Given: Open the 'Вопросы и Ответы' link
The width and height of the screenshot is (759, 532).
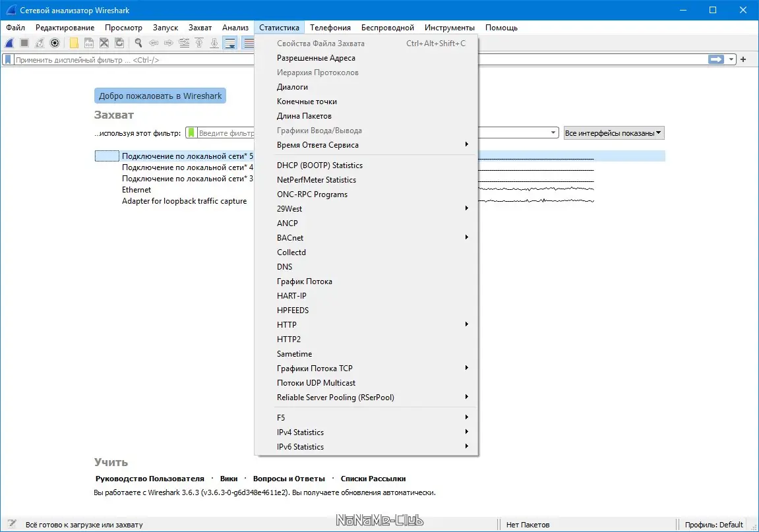Looking at the screenshot, I should pyautogui.click(x=289, y=478).
